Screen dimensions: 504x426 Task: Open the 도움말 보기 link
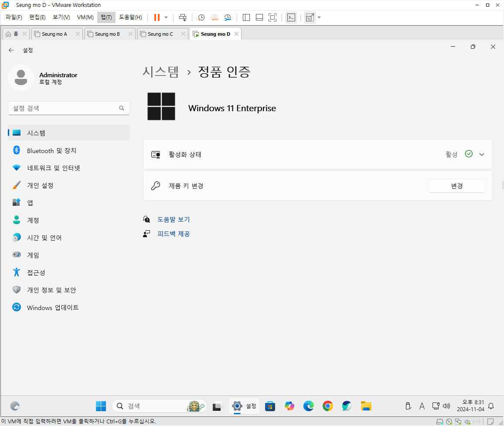point(174,219)
